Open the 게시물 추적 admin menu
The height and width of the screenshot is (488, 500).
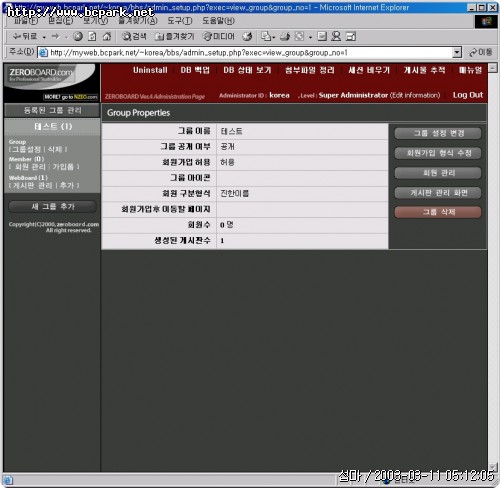pos(424,70)
